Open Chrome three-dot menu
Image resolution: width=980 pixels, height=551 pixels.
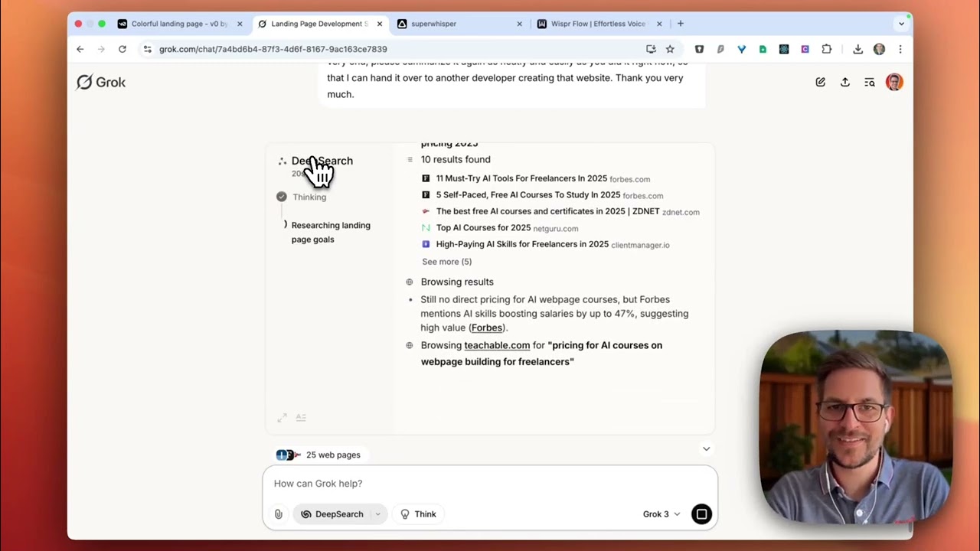[x=900, y=49]
